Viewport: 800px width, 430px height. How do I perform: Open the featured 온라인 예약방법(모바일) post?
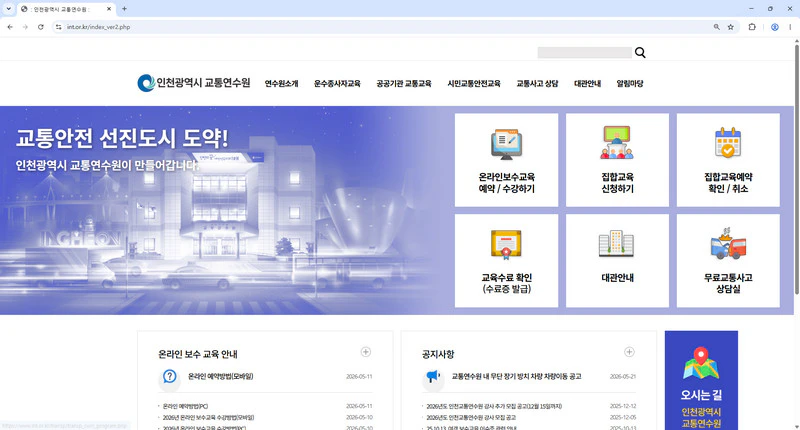tap(220, 376)
